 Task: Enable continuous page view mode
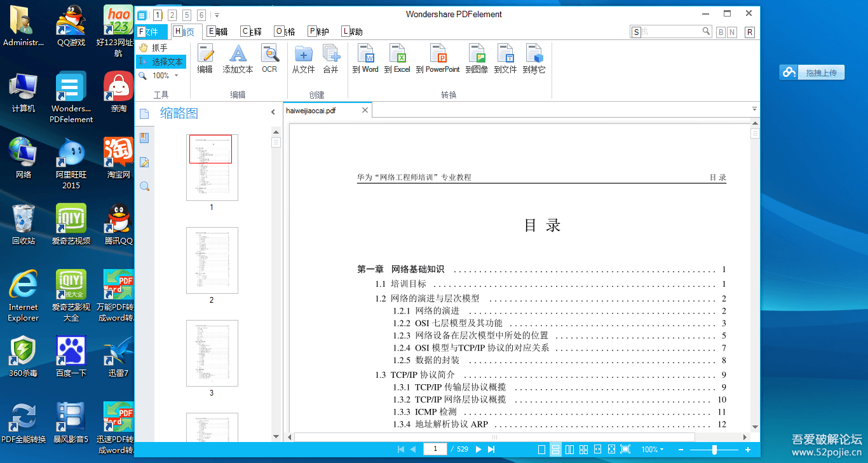(555, 450)
